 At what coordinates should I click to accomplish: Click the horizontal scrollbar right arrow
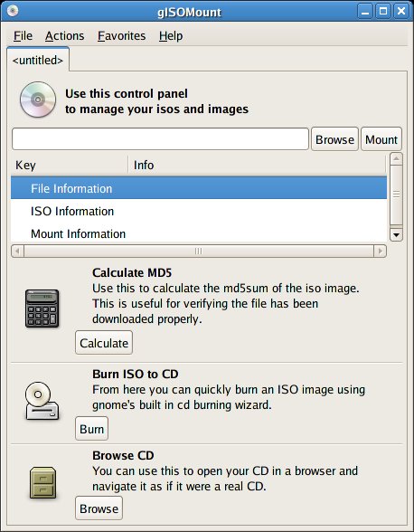click(380, 252)
